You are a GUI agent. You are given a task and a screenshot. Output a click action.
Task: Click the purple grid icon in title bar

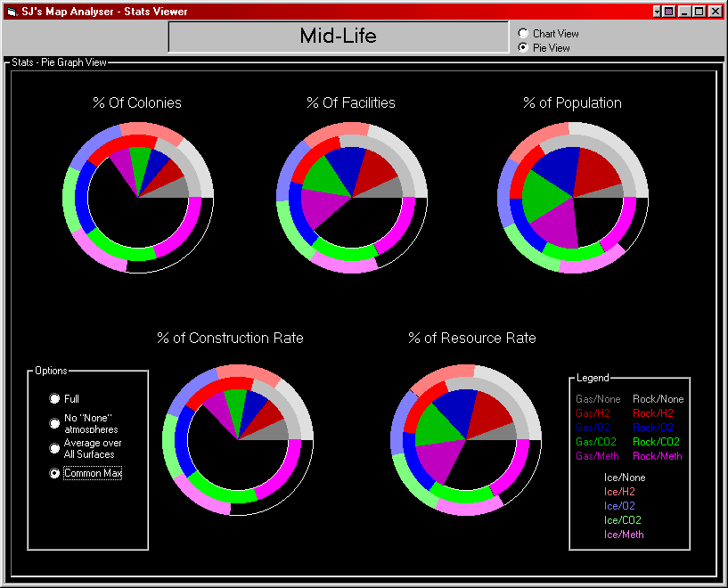pyautogui.click(x=670, y=12)
